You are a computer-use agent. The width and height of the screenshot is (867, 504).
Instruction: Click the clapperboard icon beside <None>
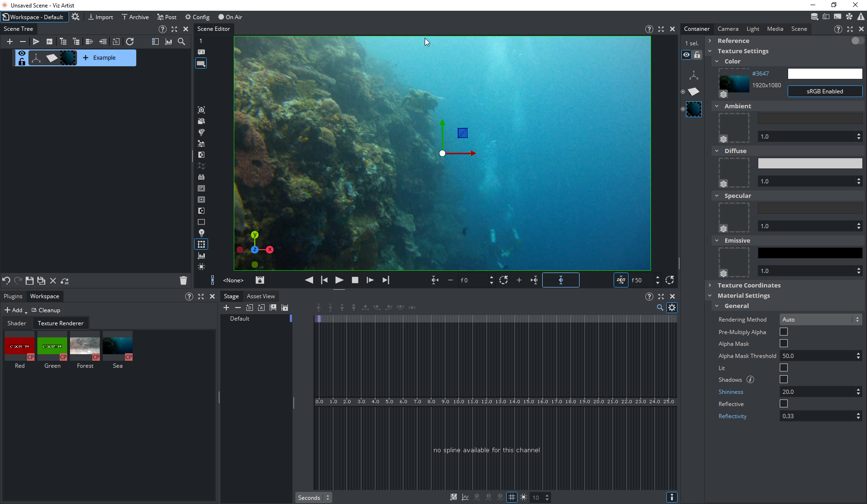point(260,280)
